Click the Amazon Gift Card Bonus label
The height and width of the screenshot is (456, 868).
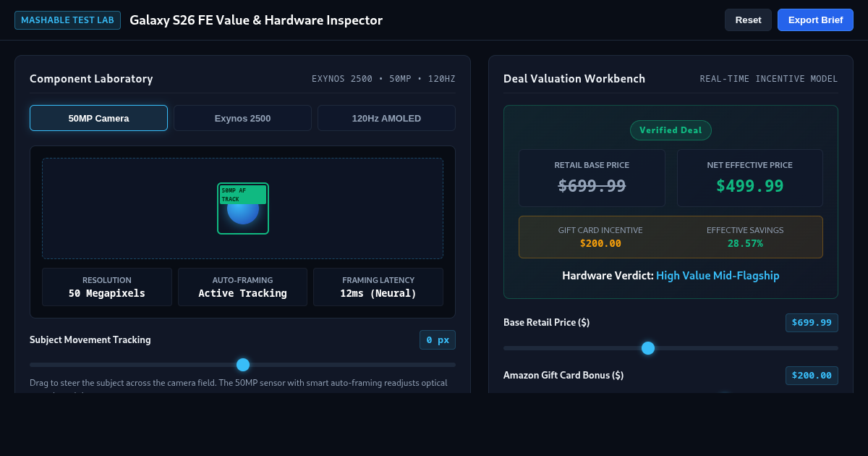coord(563,375)
